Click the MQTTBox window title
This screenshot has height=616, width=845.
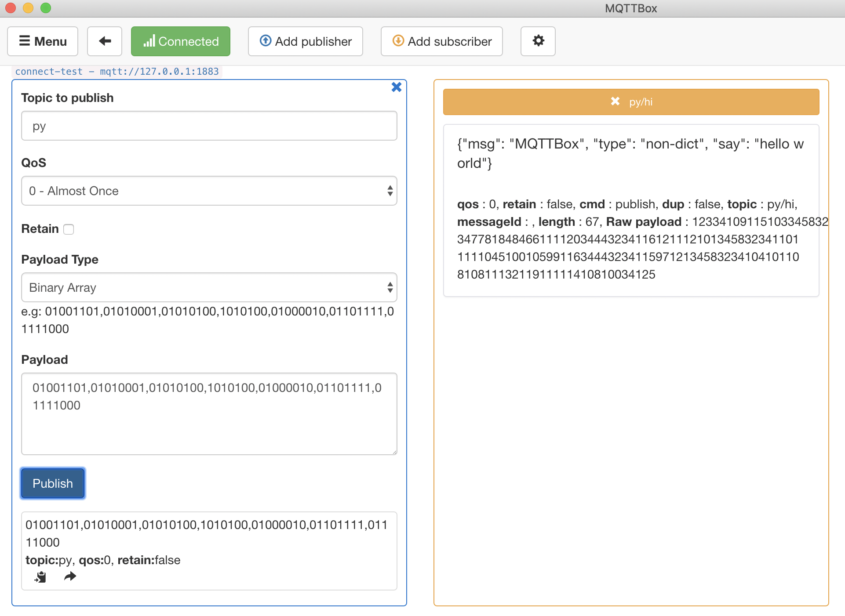(631, 8)
